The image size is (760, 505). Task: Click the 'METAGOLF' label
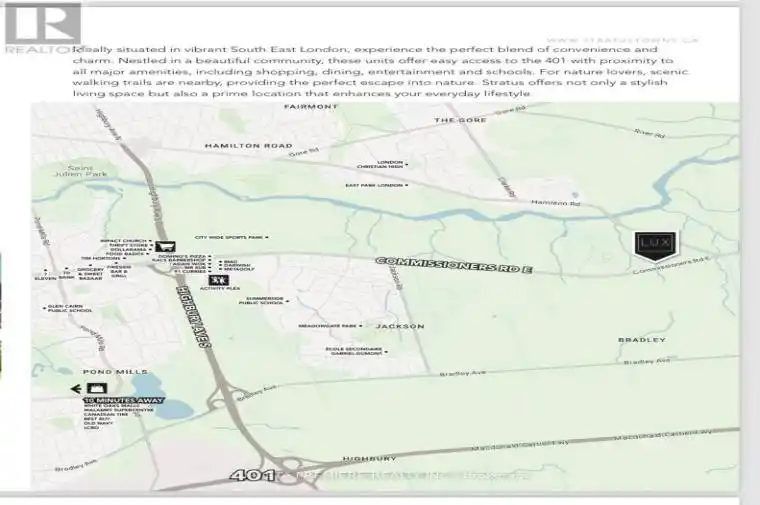(239, 269)
